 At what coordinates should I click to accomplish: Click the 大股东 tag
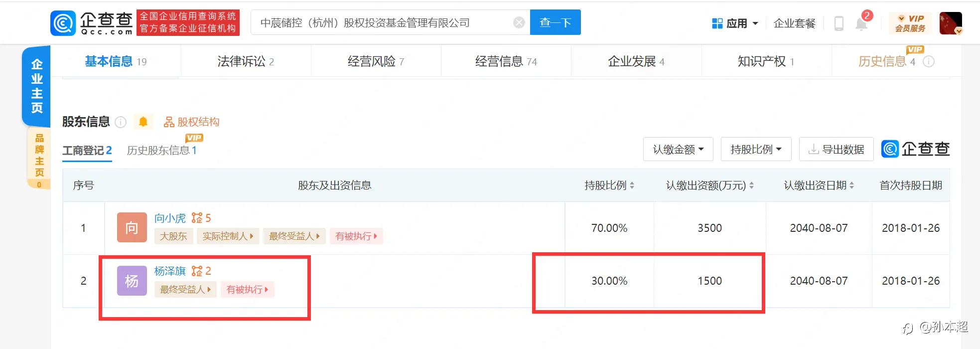173,236
